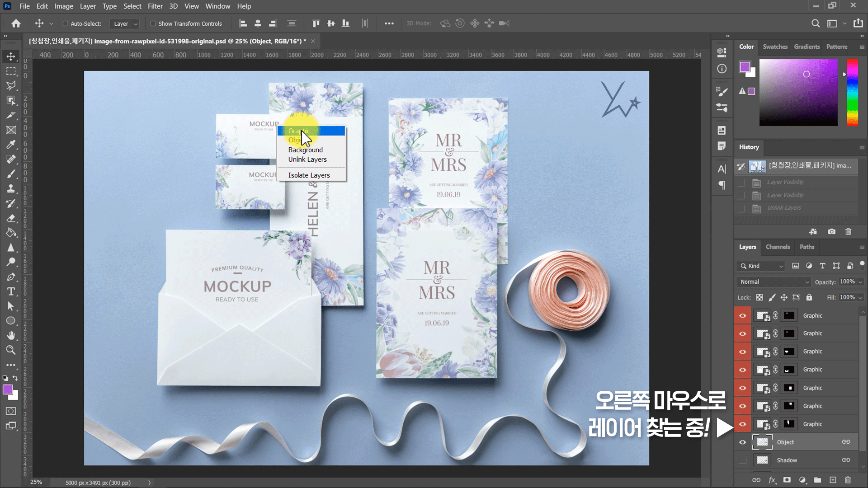
Task: Add layer style with fx icon
Action: 772,480
